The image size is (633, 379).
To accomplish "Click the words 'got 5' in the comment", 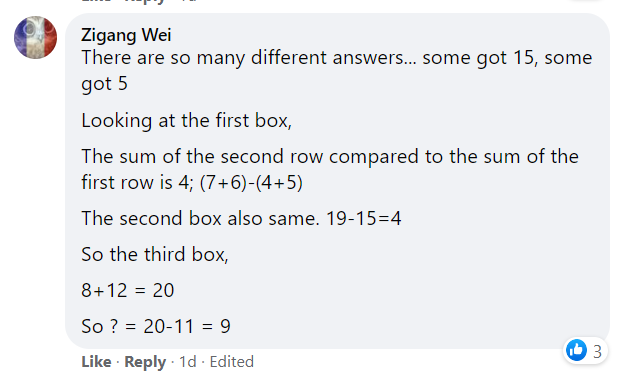I will (104, 84).
